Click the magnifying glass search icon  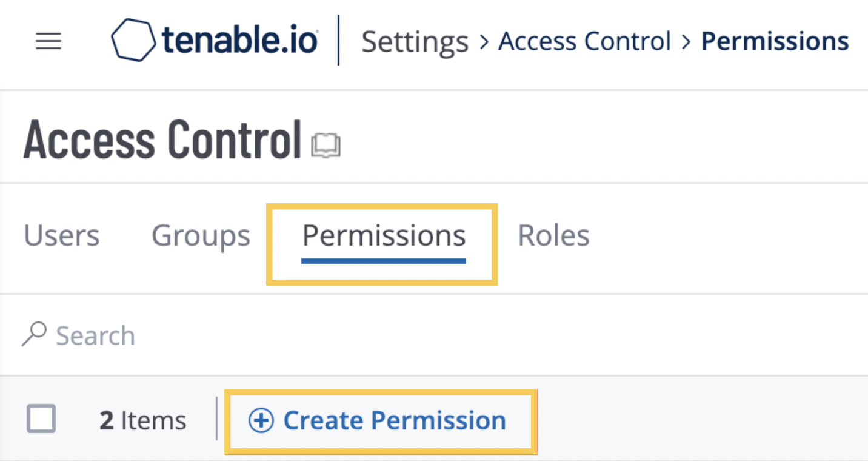pyautogui.click(x=34, y=334)
